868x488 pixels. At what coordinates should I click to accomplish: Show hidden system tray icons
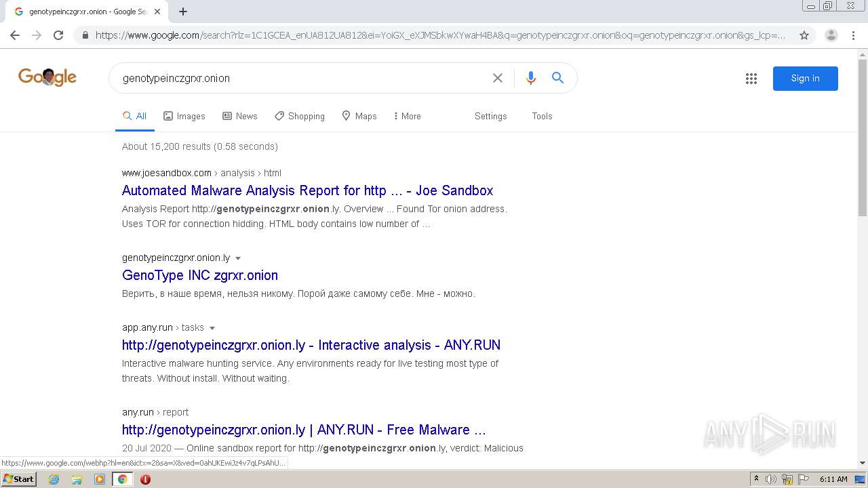tap(756, 479)
